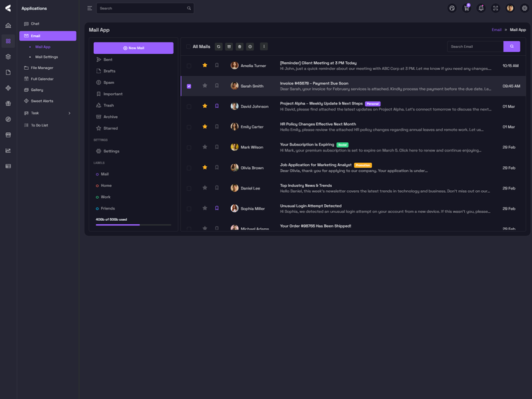Click the purple search email button
This screenshot has width=532, height=399.
coord(511,47)
